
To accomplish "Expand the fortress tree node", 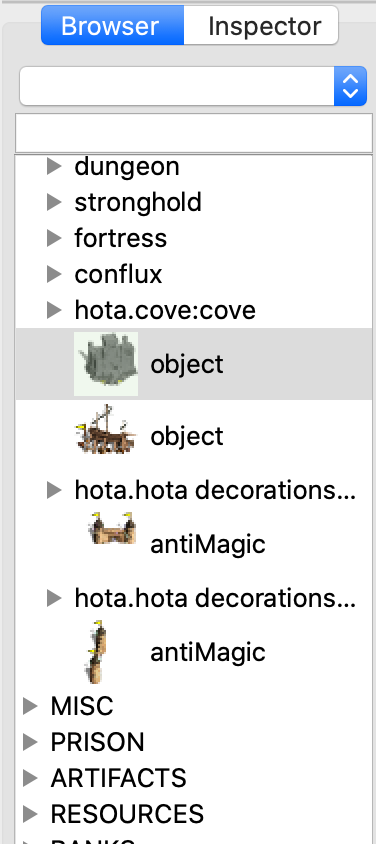I will click(54, 238).
